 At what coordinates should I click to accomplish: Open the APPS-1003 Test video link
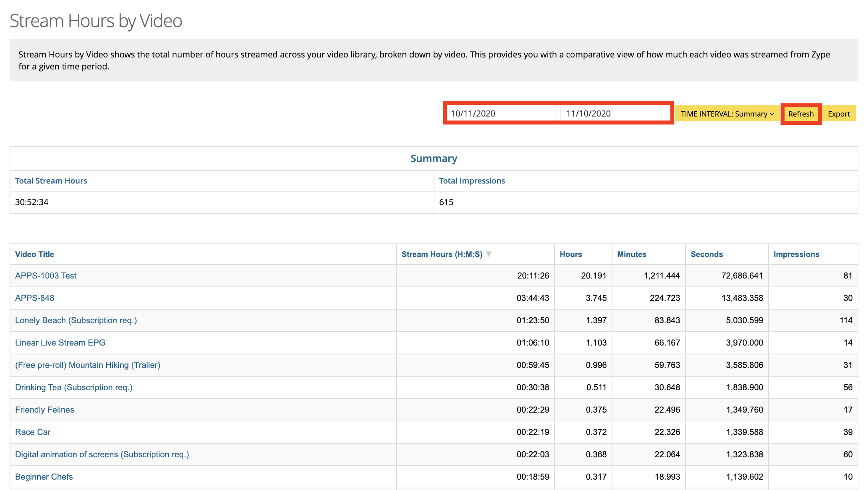[x=45, y=275]
